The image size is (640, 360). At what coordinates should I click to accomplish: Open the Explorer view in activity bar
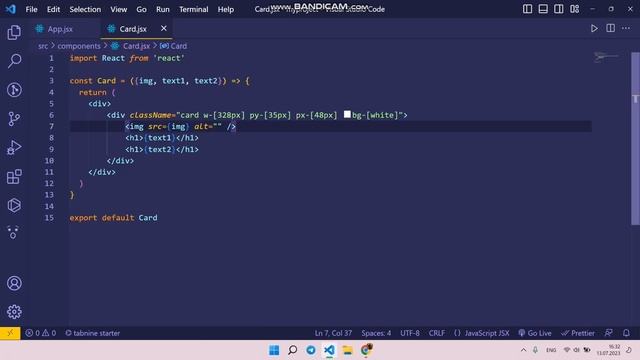click(x=14, y=32)
